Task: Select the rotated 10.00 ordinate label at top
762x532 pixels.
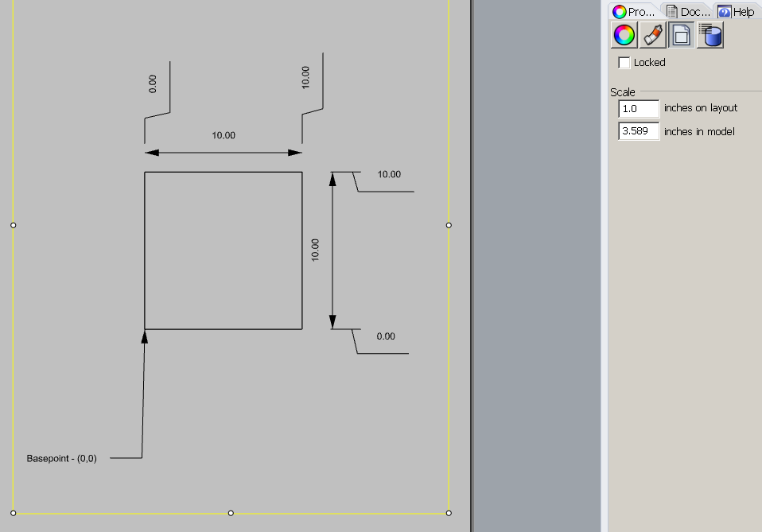Action: (305, 78)
